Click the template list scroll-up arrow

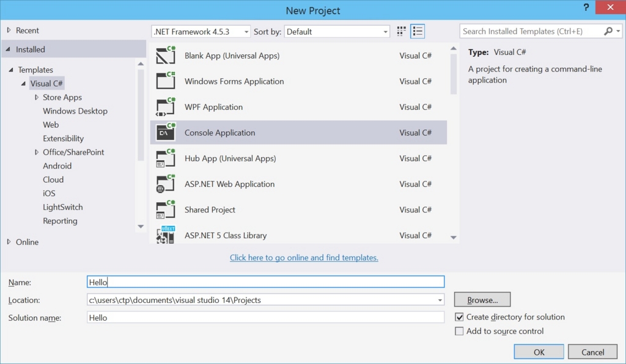click(454, 48)
